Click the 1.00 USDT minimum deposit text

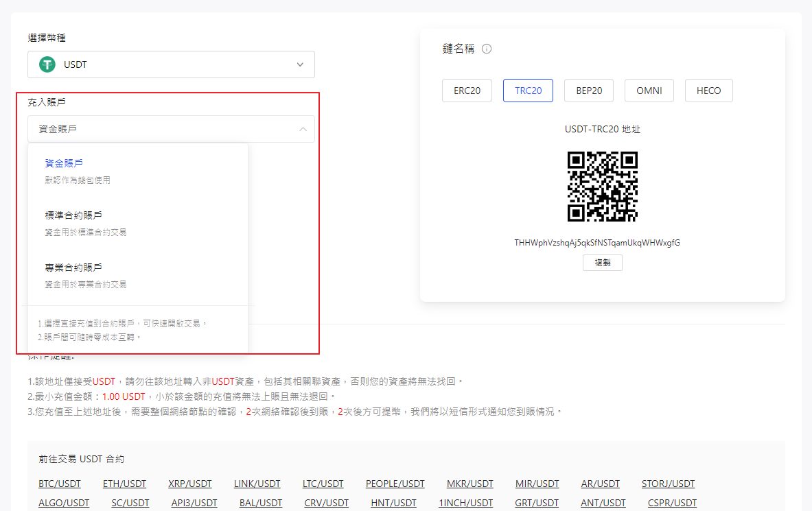pyautogui.click(x=124, y=396)
